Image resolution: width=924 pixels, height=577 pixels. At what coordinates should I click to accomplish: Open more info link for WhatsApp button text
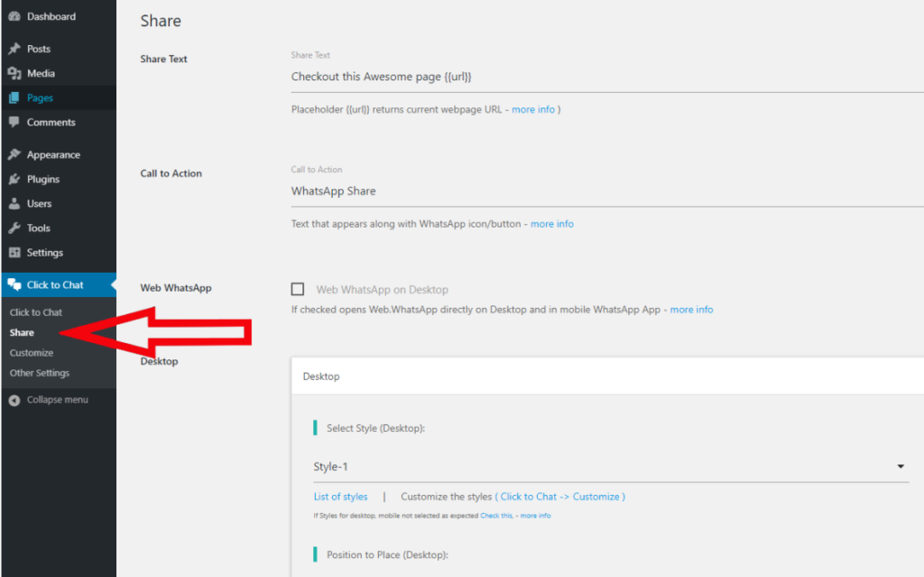pyautogui.click(x=552, y=224)
